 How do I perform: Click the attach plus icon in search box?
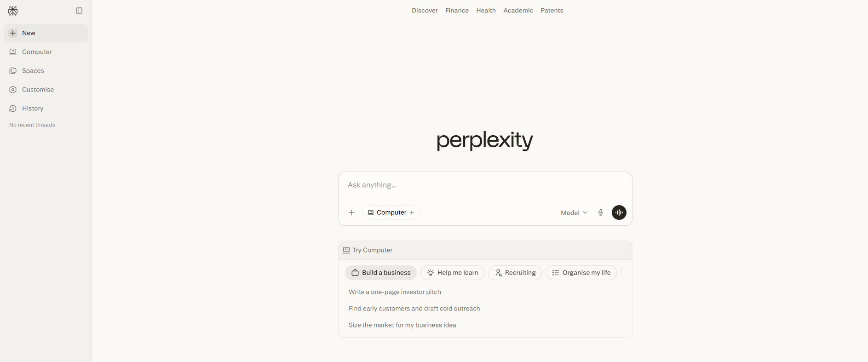tap(351, 213)
